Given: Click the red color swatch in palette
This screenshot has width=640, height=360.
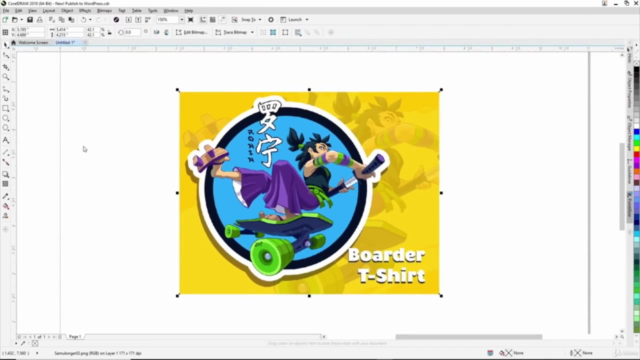Looking at the screenshot, I should (636, 155).
